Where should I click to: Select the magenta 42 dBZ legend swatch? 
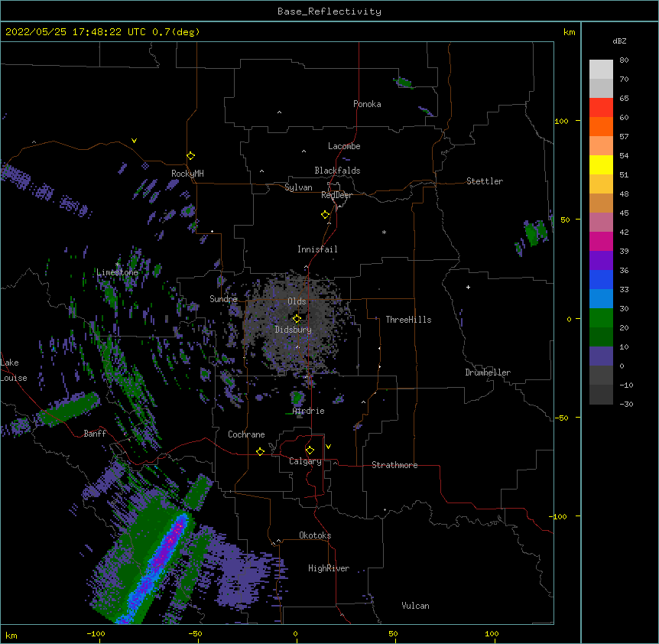pyautogui.click(x=601, y=241)
